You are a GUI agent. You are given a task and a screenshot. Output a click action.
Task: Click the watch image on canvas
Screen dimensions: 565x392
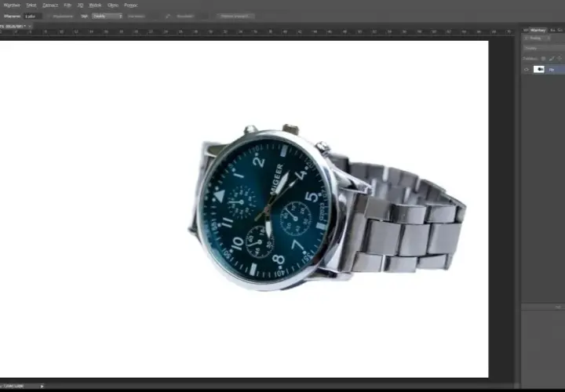pos(327,208)
